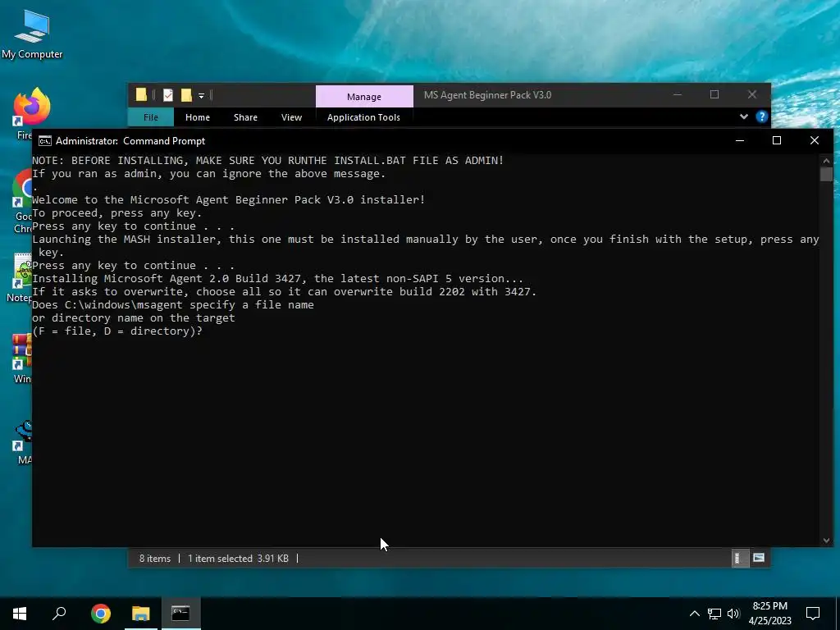Close the Command Prompt window
840x630 pixels.
tap(815, 140)
